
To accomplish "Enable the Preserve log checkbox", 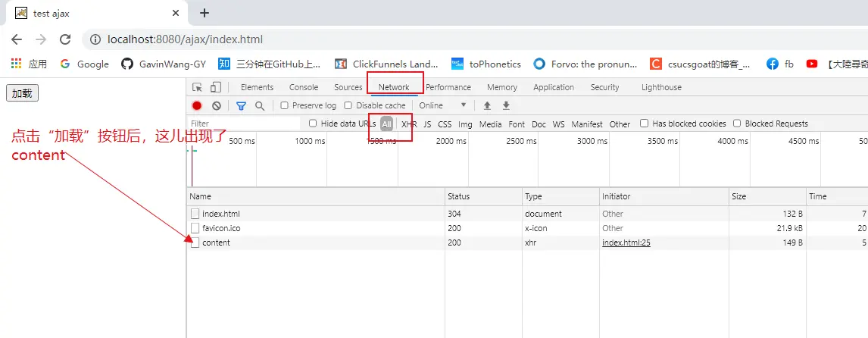I will click(285, 106).
